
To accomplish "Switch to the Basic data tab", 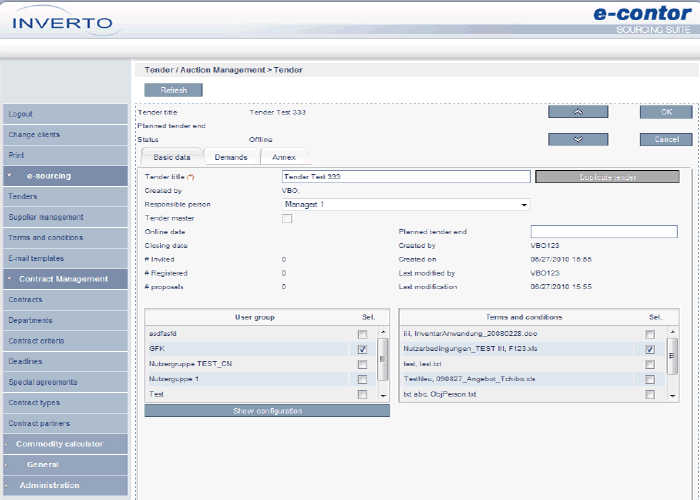I will pos(172,157).
